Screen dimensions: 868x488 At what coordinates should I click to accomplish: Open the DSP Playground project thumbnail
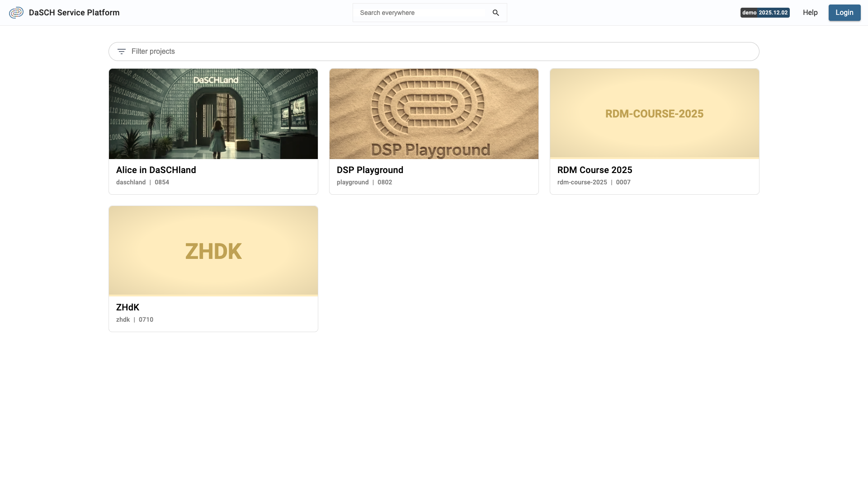(434, 113)
